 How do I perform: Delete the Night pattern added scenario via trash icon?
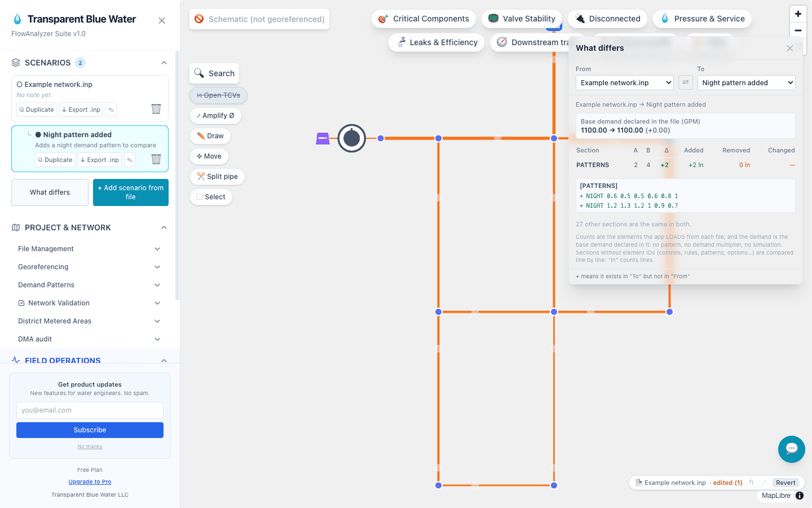156,159
